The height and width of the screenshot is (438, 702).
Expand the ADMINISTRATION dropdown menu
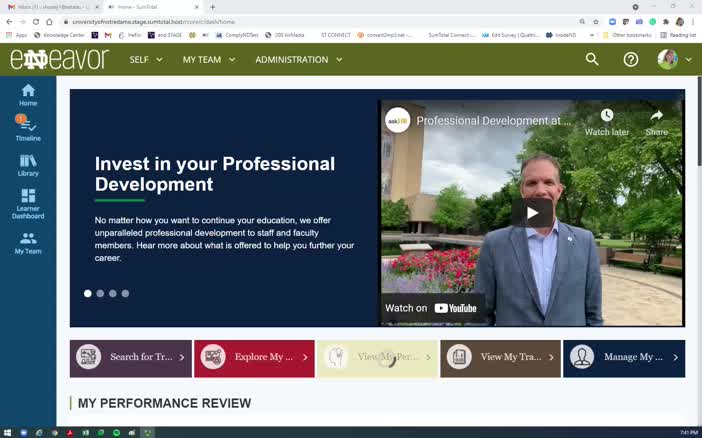pyautogui.click(x=298, y=59)
